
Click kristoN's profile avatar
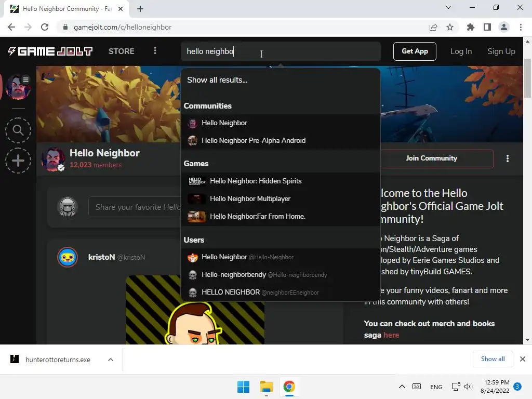(68, 257)
